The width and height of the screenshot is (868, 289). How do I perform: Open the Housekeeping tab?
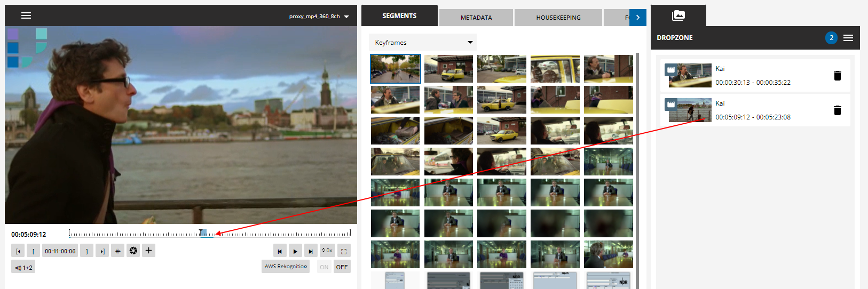558,18
